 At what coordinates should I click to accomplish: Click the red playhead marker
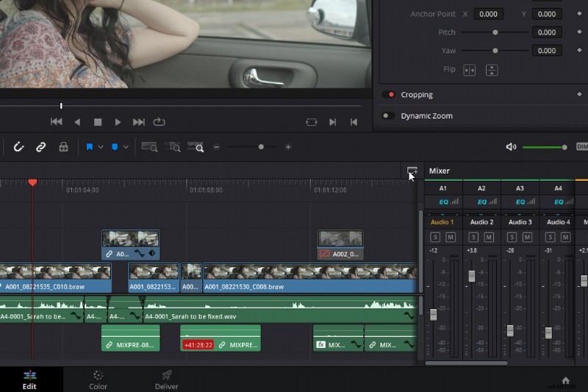click(32, 182)
